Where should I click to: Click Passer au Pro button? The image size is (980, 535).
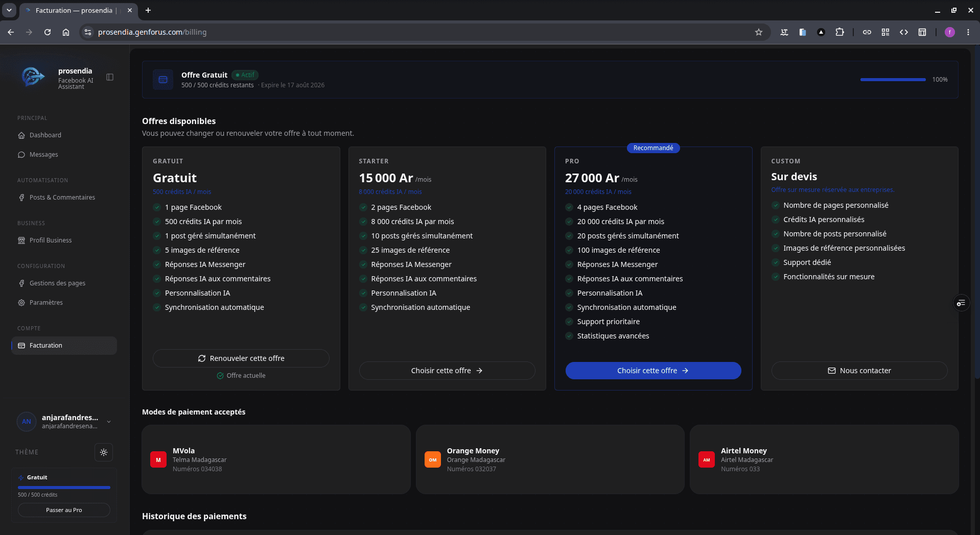(x=64, y=510)
